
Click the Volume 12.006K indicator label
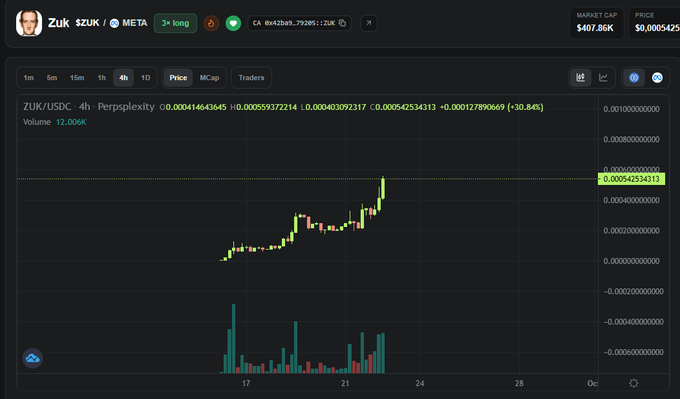tap(55, 122)
